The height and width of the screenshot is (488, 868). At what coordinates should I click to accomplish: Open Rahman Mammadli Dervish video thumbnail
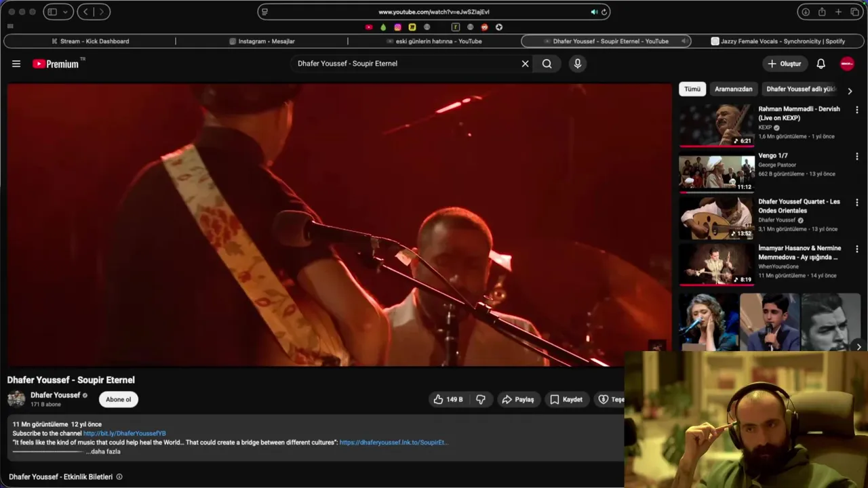(717, 124)
